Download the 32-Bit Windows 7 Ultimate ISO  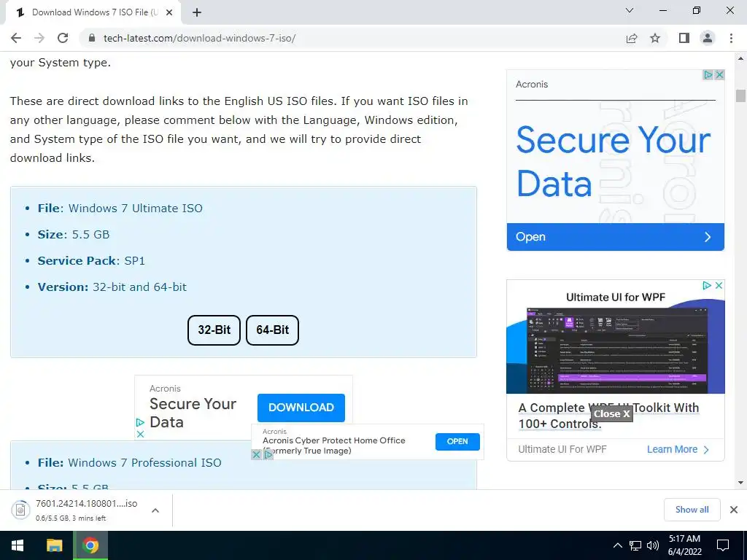pyautogui.click(x=214, y=330)
